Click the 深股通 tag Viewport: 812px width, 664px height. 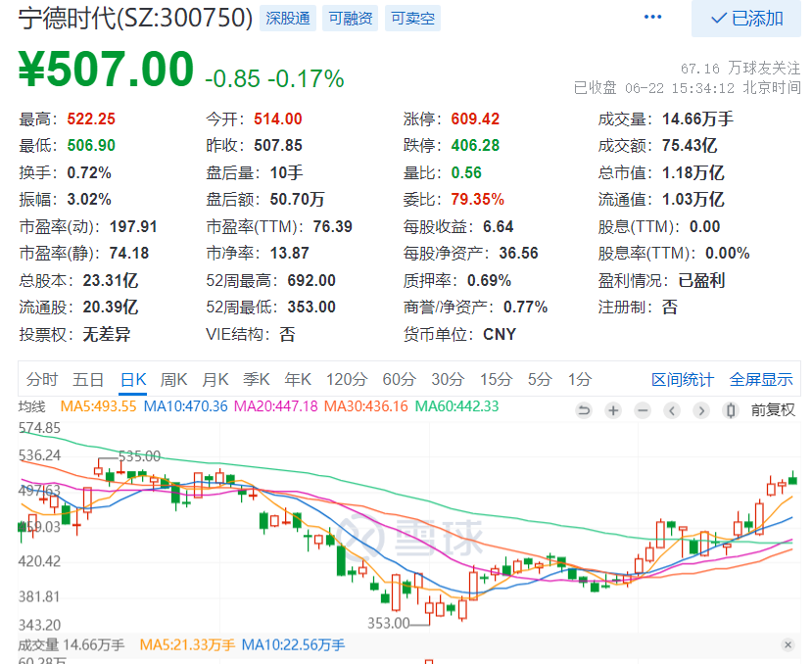[x=287, y=18]
